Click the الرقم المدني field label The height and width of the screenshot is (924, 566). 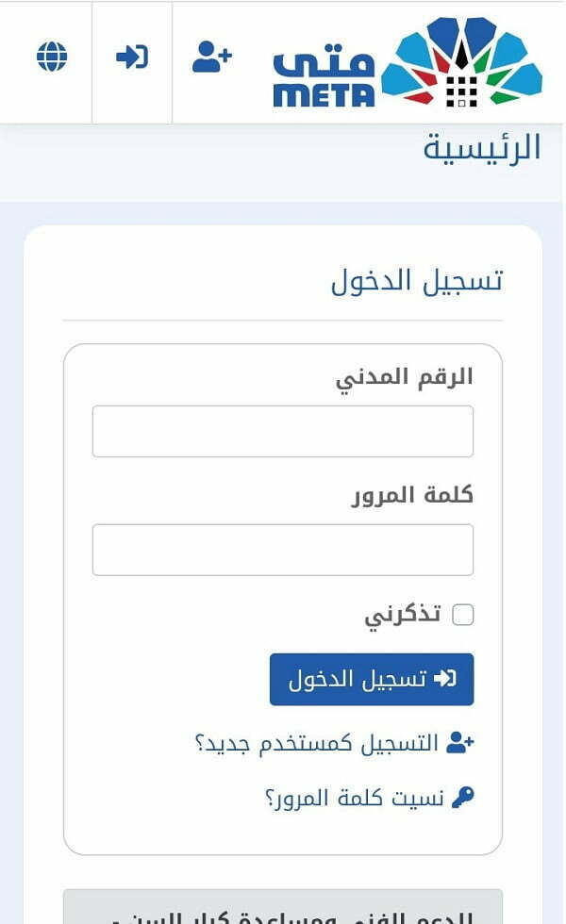pyautogui.click(x=405, y=378)
